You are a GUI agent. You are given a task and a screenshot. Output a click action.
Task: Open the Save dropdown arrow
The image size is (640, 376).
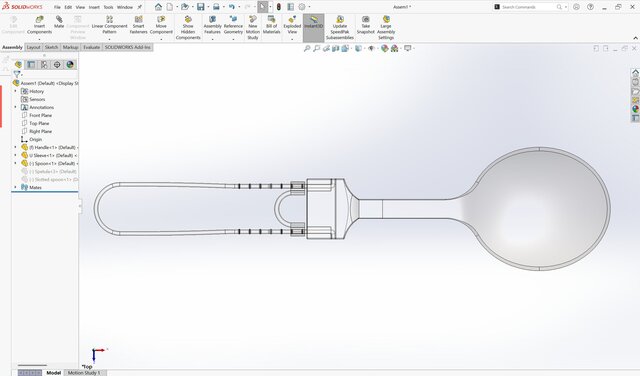(208, 7)
